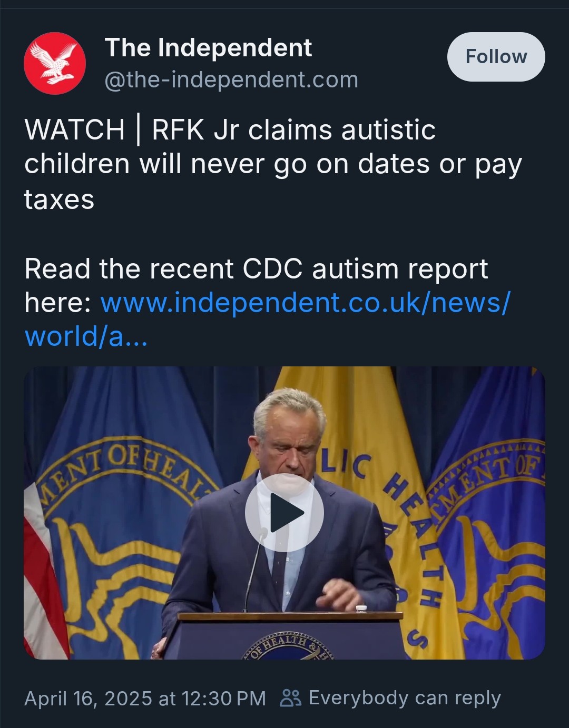Click the blue flag at right of video

(490, 516)
